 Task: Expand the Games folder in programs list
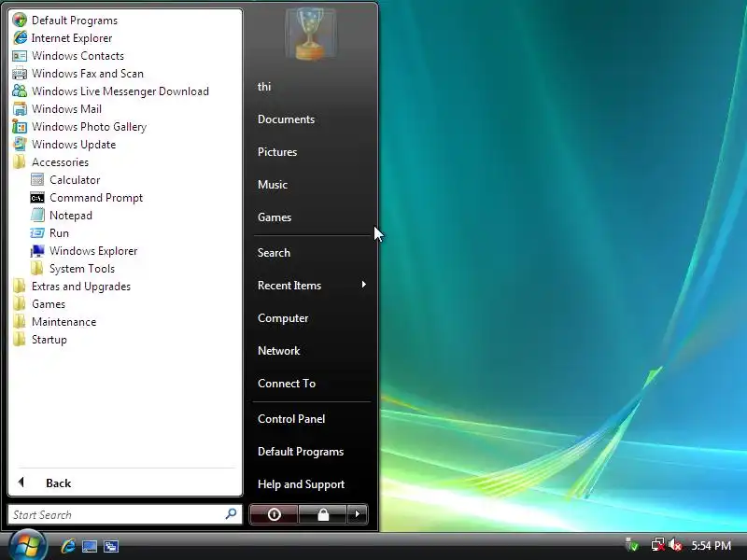click(x=39, y=304)
